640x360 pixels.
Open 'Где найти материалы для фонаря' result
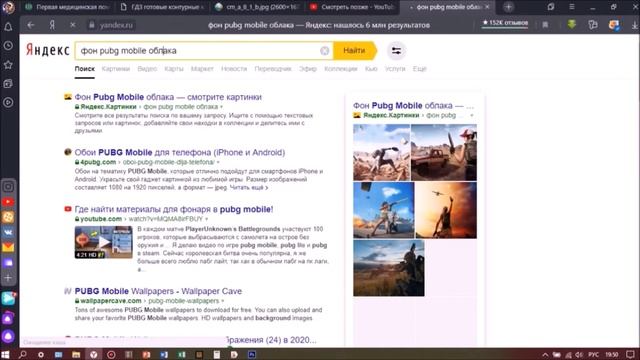click(x=174, y=209)
